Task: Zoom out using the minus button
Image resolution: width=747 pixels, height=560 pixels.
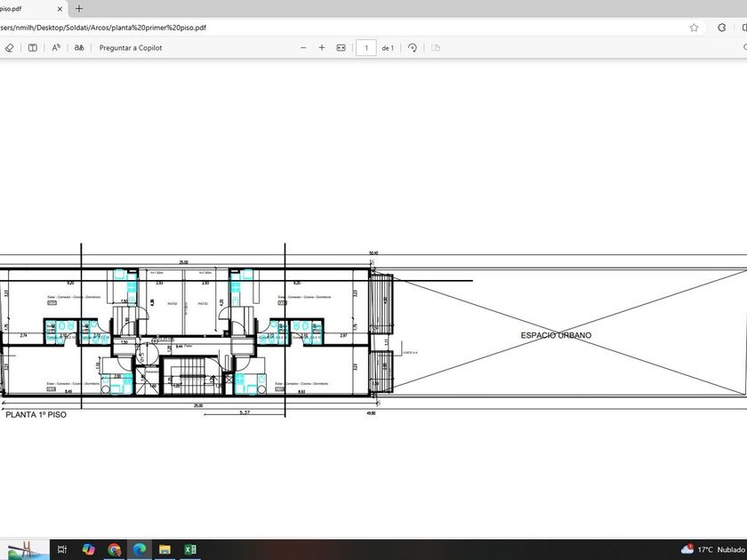Action: pyautogui.click(x=303, y=48)
